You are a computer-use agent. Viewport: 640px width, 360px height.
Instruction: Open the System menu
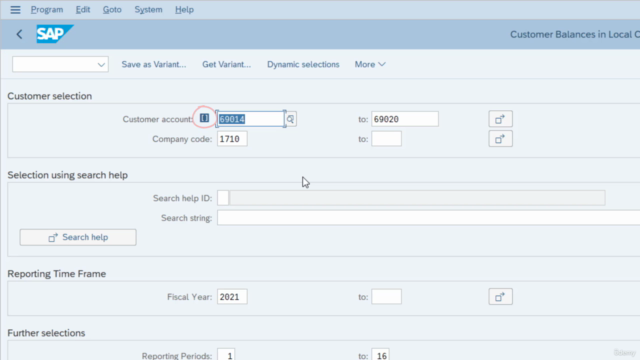click(x=149, y=9)
